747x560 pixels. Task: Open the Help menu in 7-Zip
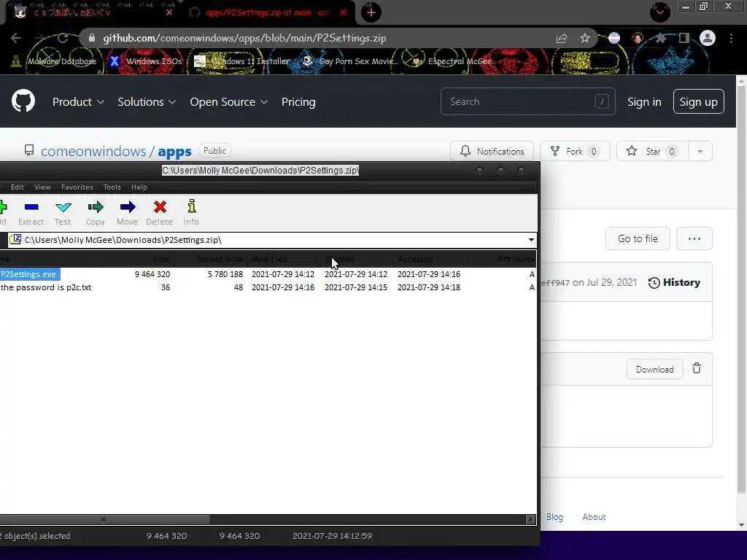tap(139, 187)
